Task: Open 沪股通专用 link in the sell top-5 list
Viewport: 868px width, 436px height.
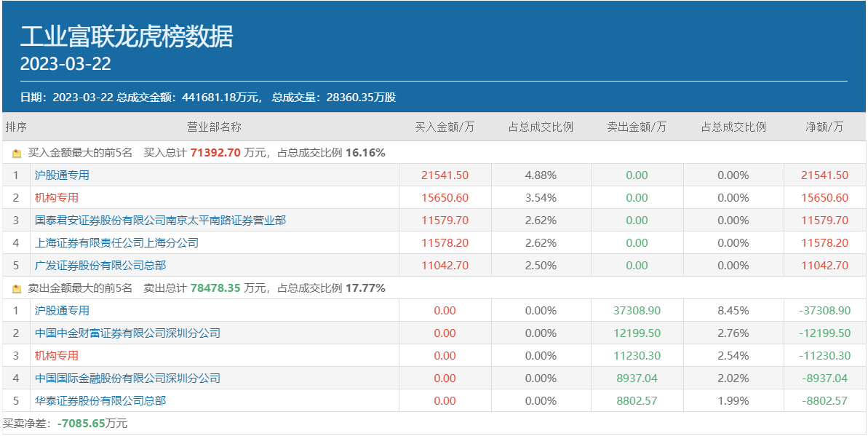Action: [62, 311]
